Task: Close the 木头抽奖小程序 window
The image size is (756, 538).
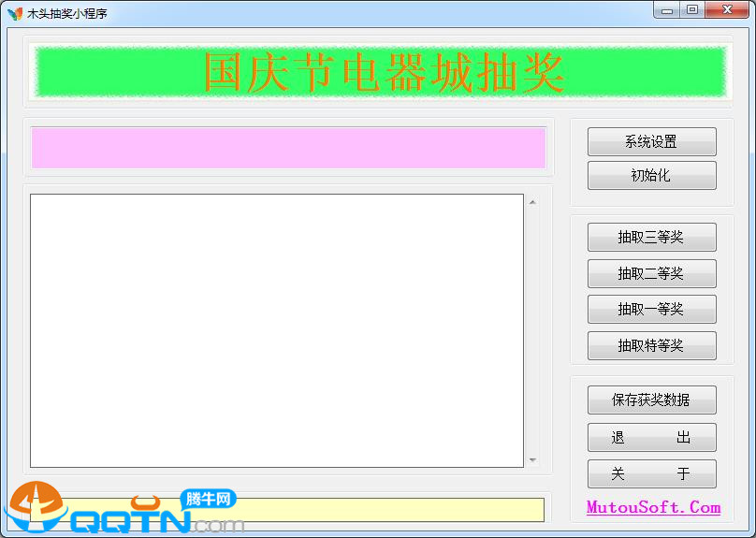Action: click(726, 10)
